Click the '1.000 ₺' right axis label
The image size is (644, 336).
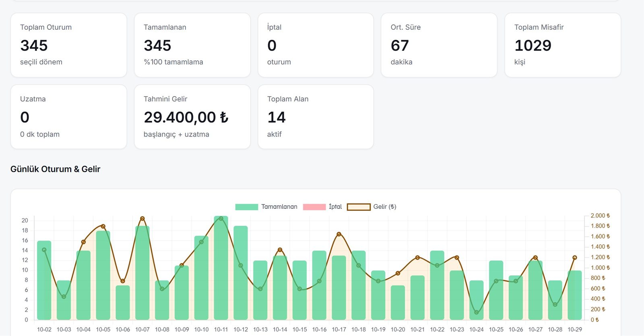[600, 268]
